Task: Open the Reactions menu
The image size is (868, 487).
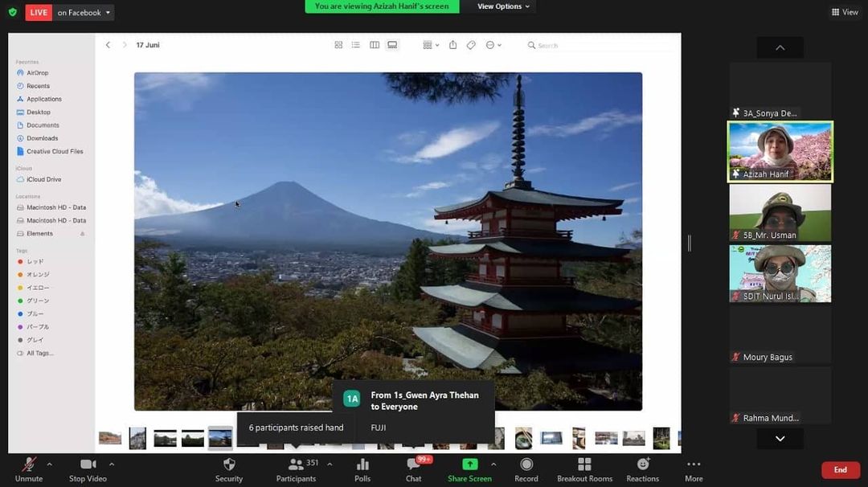Action: [642, 465]
